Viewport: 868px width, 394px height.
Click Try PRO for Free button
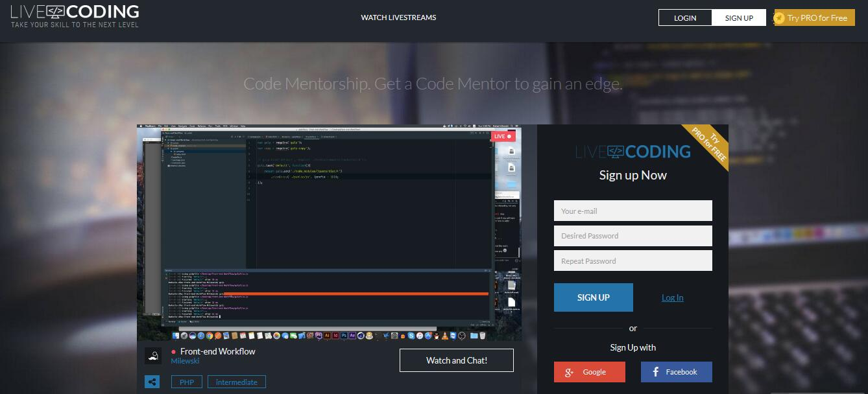815,17
